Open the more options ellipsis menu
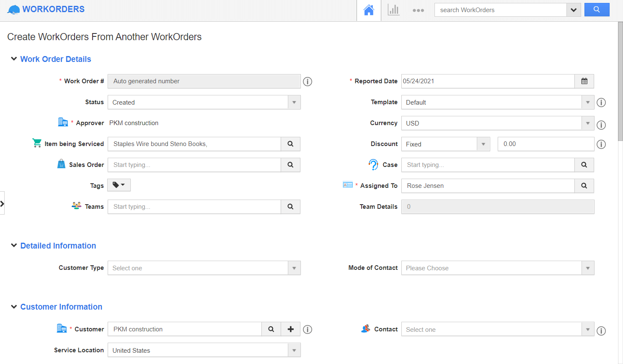The width and height of the screenshot is (623, 364). [418, 10]
